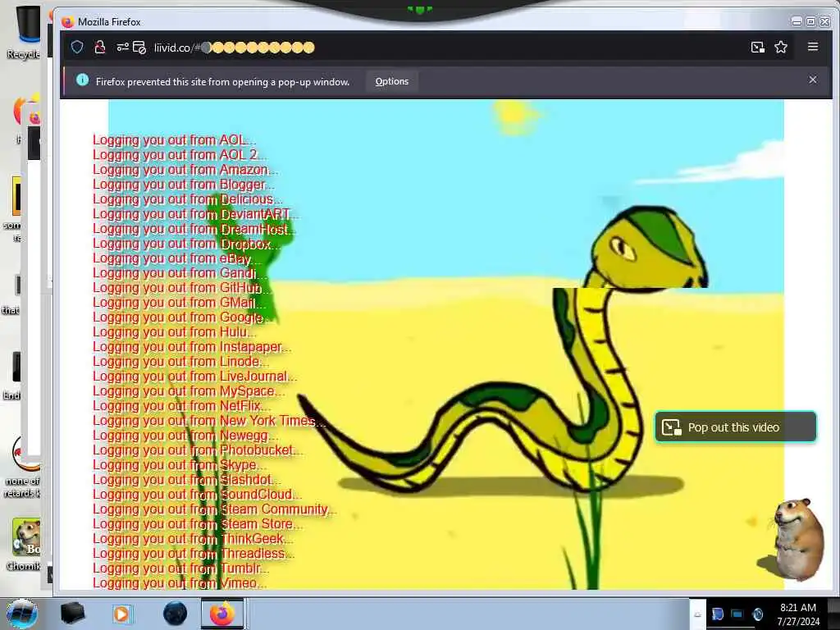Click text "Logging you out from Steam Store..."
This screenshot has width=840, height=630.
(x=198, y=524)
